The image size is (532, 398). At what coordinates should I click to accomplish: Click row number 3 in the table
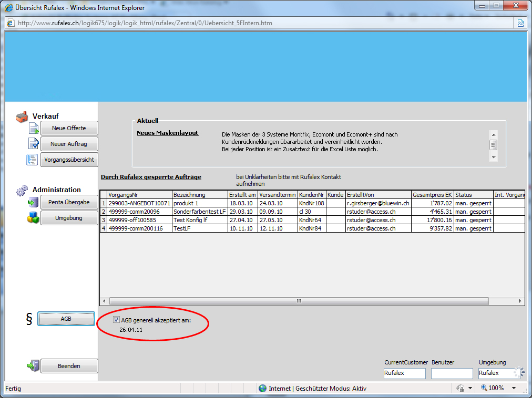tap(104, 220)
